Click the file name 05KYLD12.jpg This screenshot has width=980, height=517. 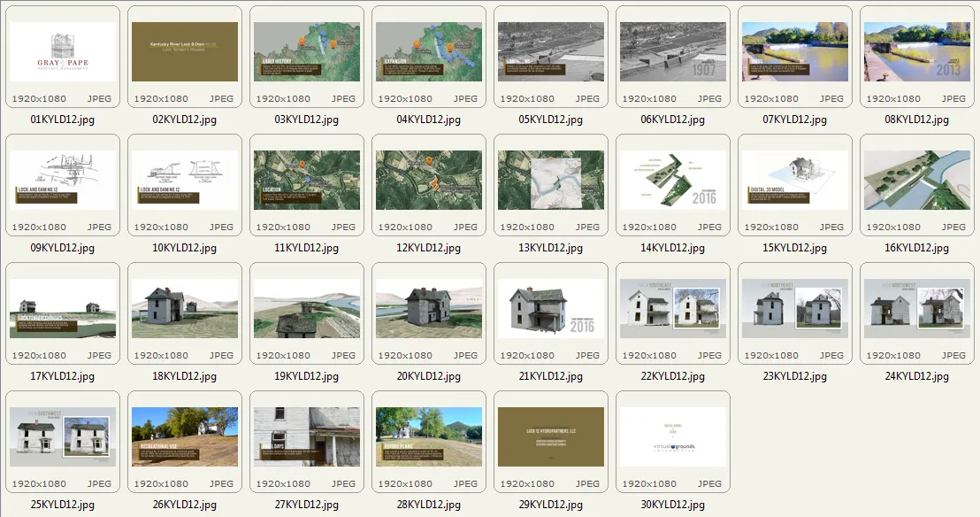pos(551,120)
